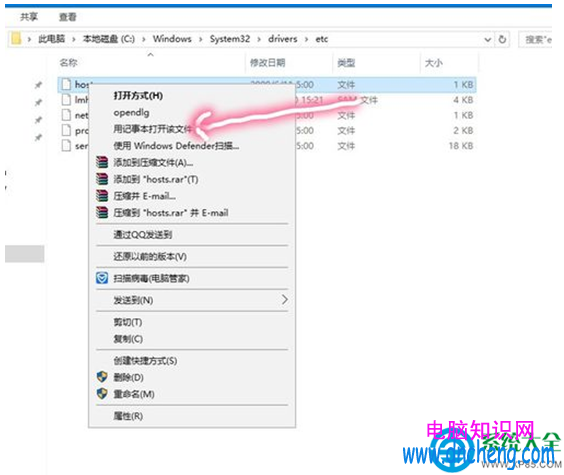The image size is (564, 475).
Task: Choose 删除(D) from context menu
Action: tap(128, 377)
